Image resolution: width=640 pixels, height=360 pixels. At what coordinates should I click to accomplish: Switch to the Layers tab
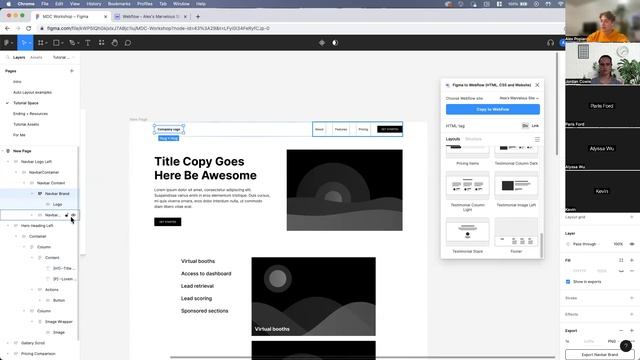click(19, 58)
